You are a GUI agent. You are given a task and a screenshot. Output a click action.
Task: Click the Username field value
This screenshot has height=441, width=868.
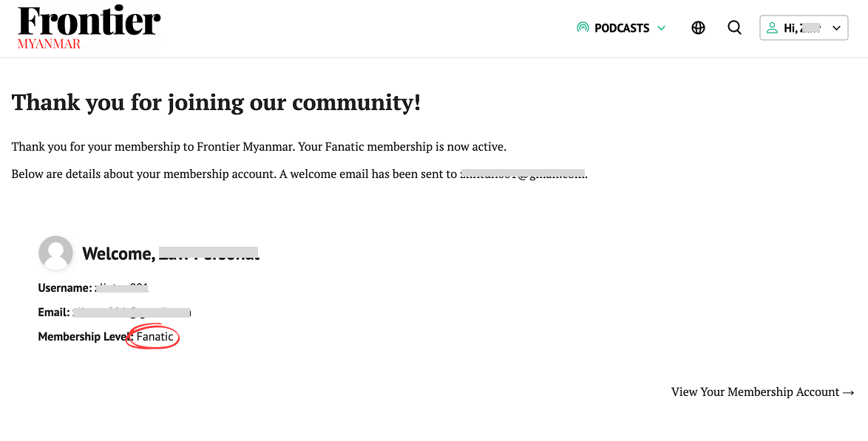coord(122,287)
